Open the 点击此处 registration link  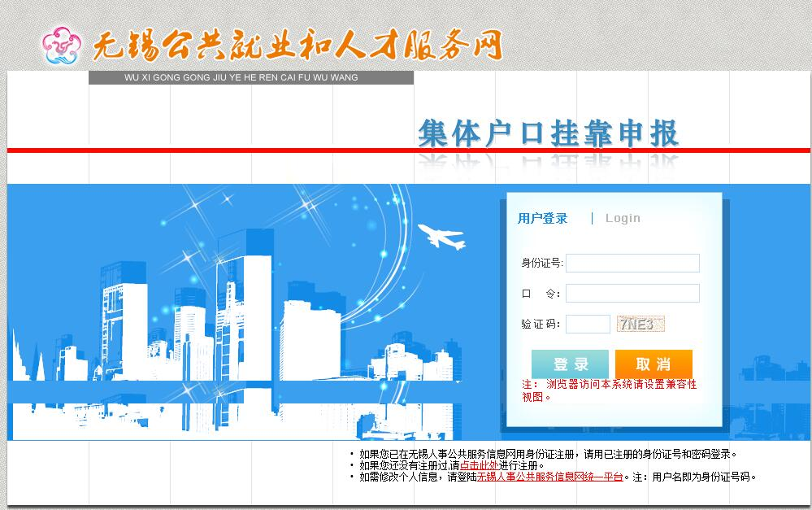tap(480, 465)
